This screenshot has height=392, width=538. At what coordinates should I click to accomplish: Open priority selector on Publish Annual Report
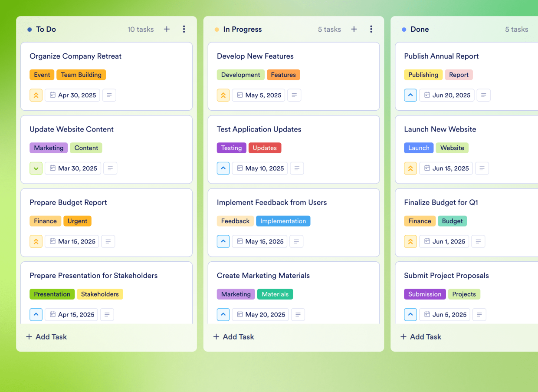(410, 95)
